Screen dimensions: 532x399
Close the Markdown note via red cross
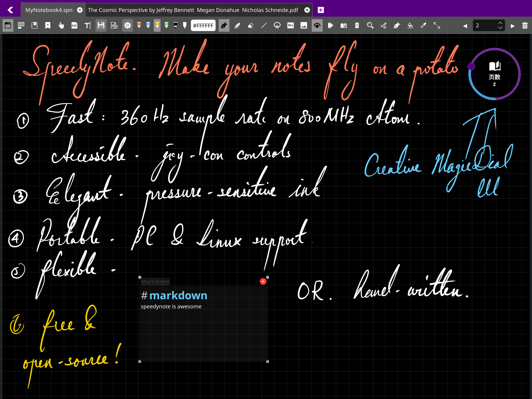tap(263, 281)
